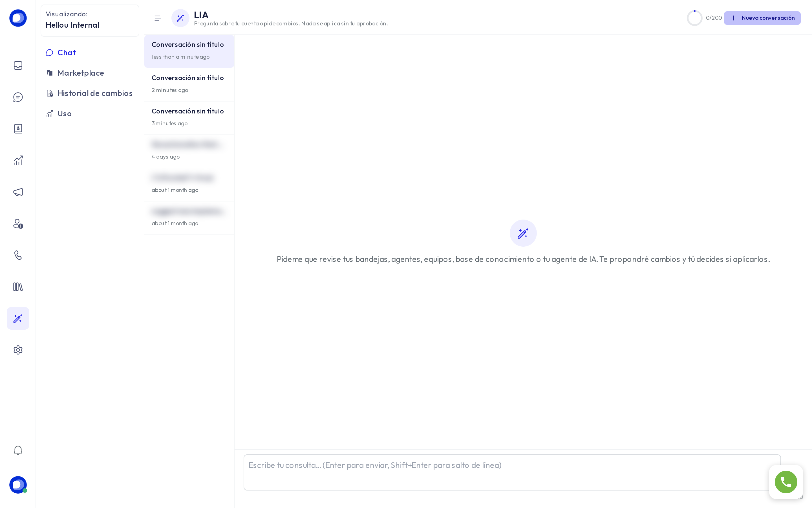This screenshot has width=812, height=508.
Task: Open the Visualizando Hellou Internal account selector
Action: (90, 21)
